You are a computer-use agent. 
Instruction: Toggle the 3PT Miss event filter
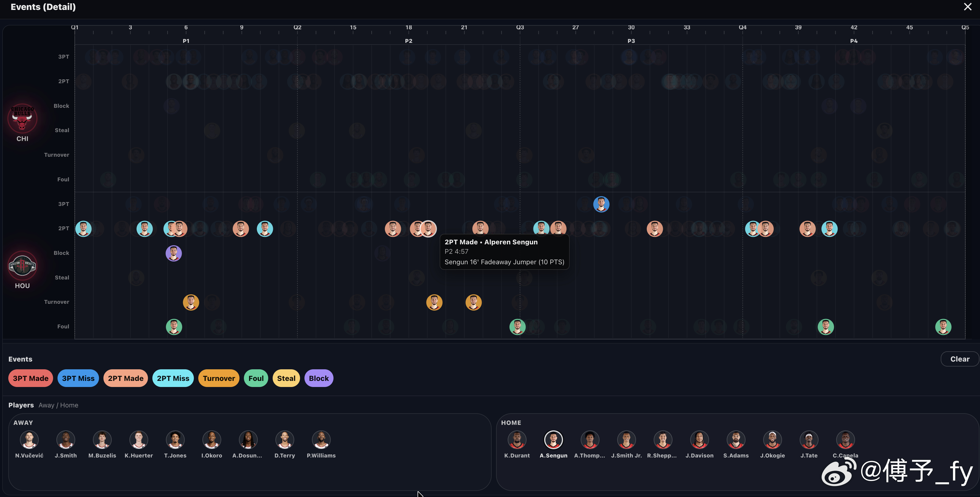coord(78,378)
